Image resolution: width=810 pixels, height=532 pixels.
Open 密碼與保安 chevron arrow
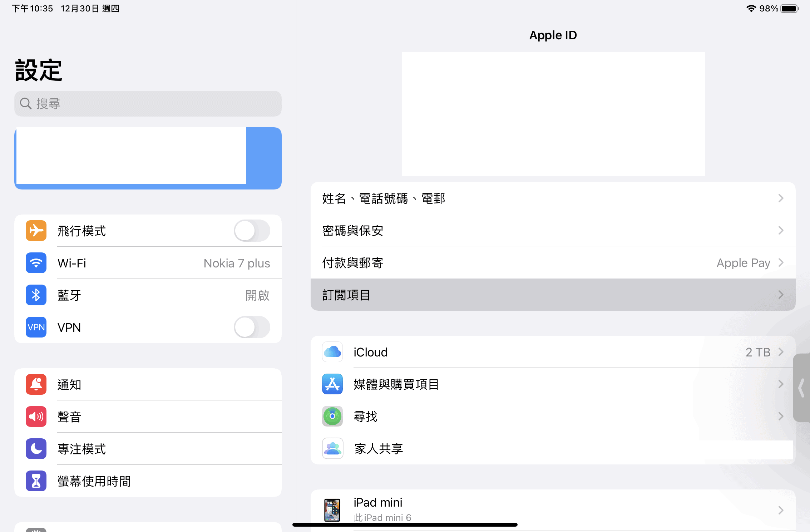781,230
